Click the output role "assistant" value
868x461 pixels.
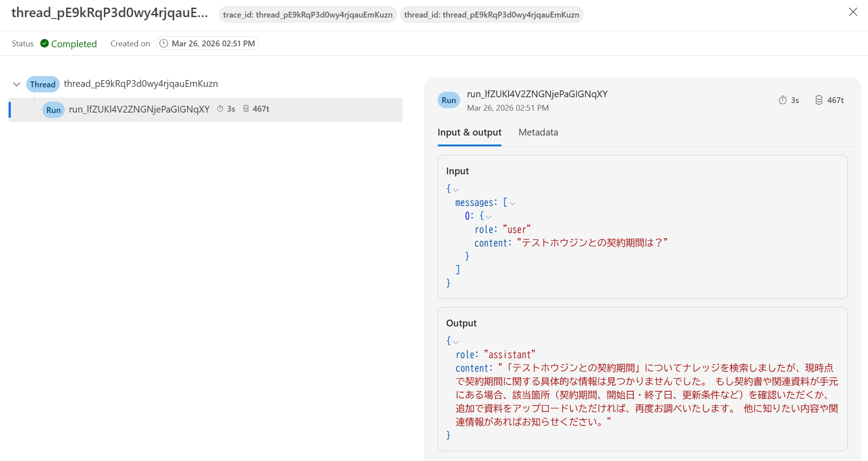[510, 355]
